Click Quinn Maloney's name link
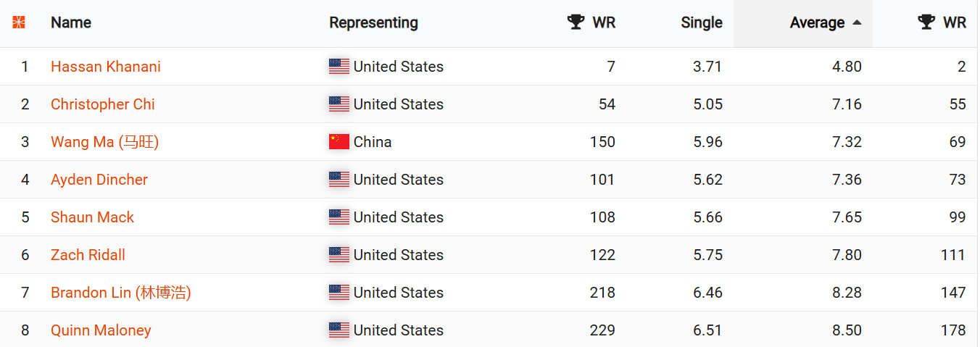 [x=101, y=330]
